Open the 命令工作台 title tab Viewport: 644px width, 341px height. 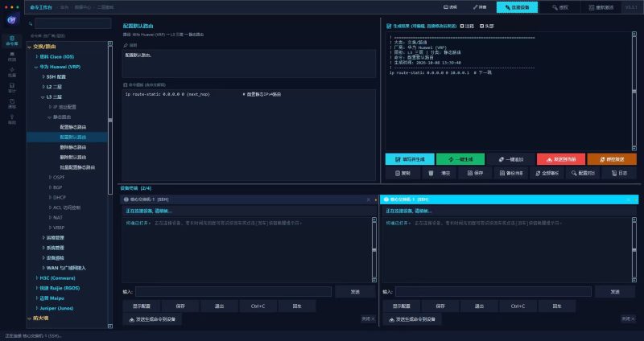[x=41, y=7]
